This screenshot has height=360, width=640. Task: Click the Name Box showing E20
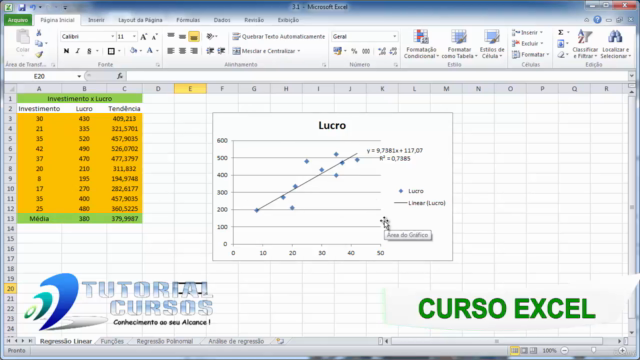point(39,76)
